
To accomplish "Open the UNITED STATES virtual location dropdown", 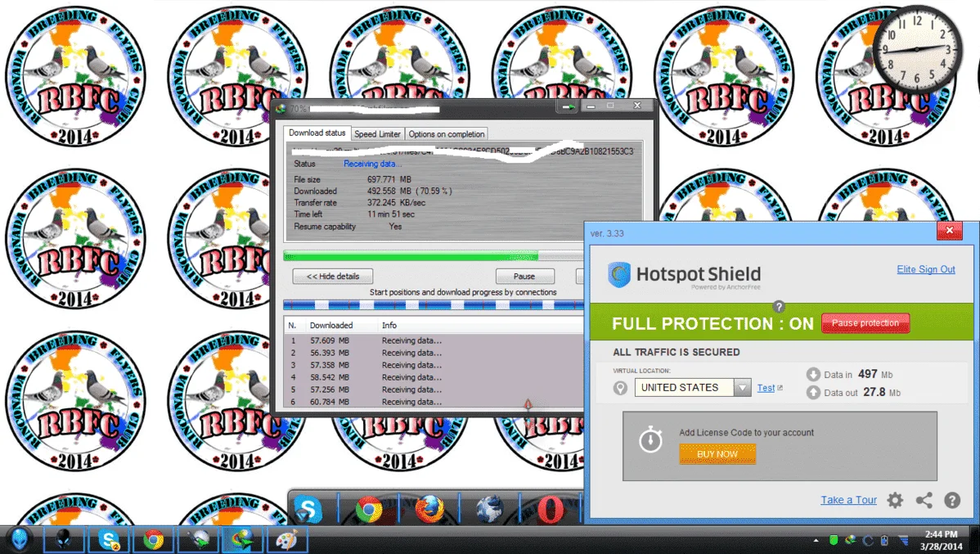I will click(x=742, y=388).
